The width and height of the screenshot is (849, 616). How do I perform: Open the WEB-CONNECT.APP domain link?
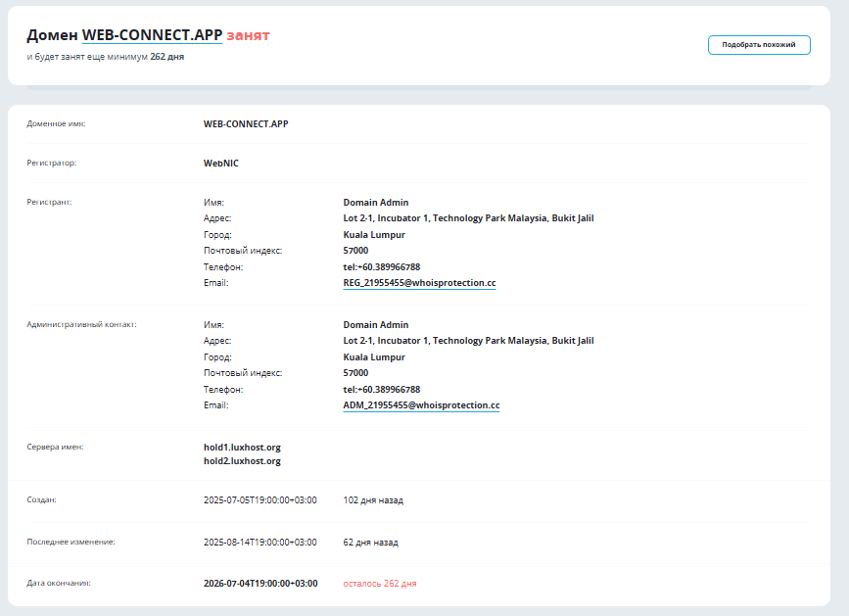click(151, 33)
